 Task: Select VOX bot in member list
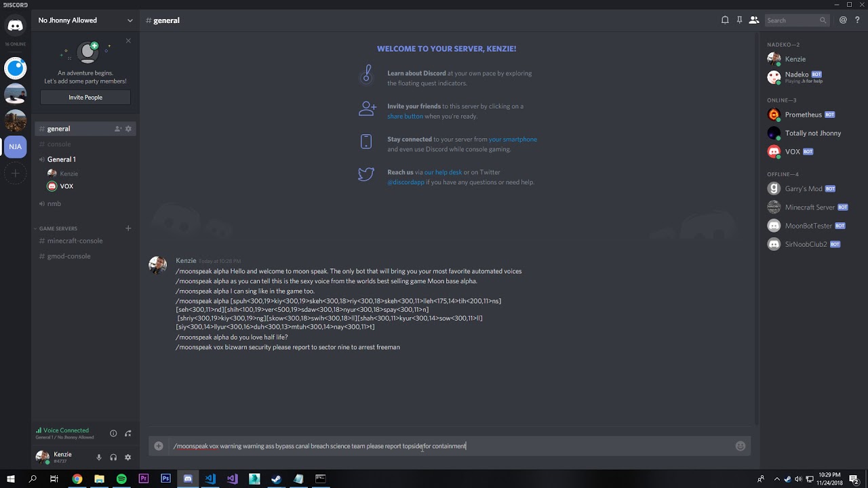pyautogui.click(x=811, y=152)
